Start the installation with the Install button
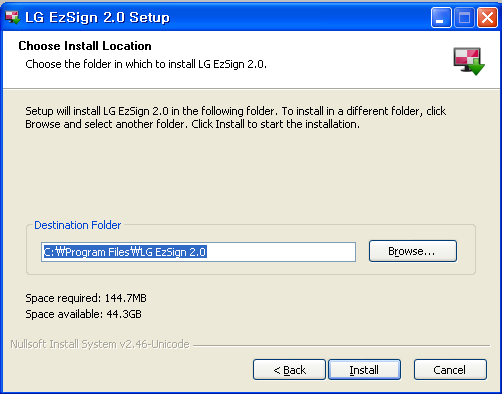Screen dimensions: 502x394 [364, 370]
